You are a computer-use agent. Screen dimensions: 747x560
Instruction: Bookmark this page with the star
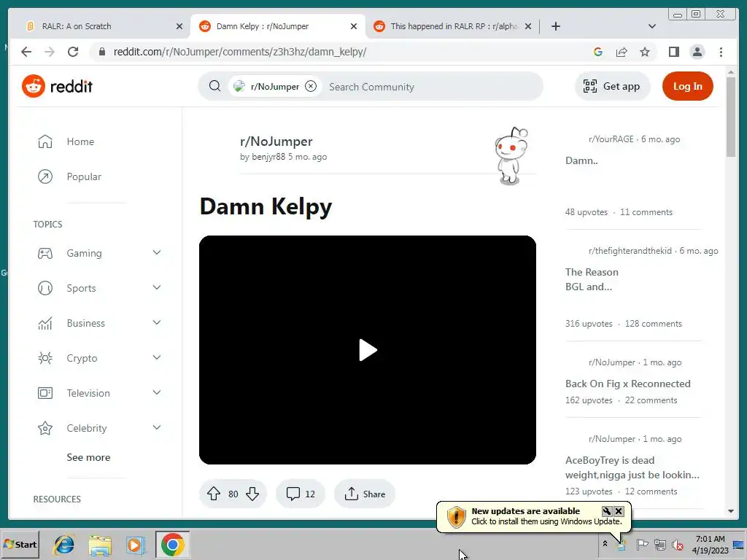645,52
